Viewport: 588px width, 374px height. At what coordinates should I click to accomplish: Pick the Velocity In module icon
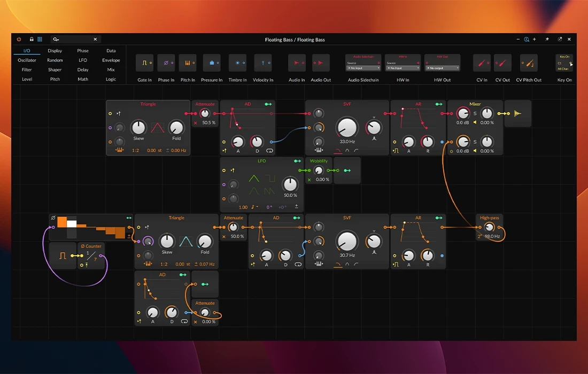point(263,63)
